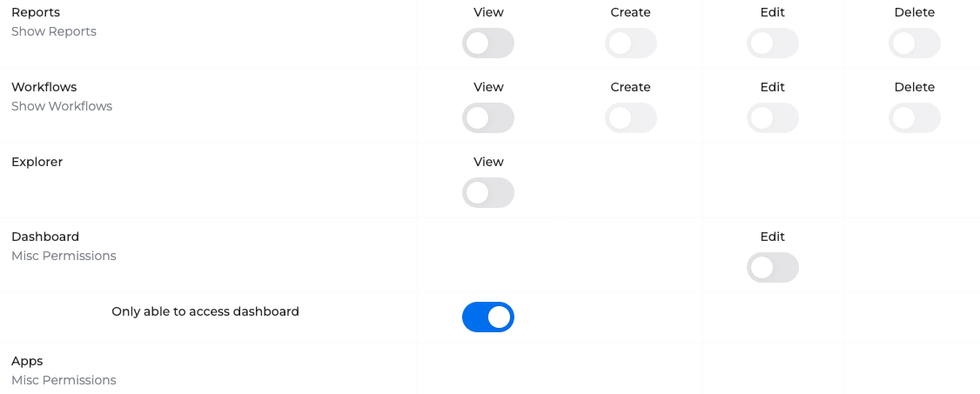Screen dimensions: 980x394
Task: Click the Only able to access dashboard label
Action: (205, 311)
